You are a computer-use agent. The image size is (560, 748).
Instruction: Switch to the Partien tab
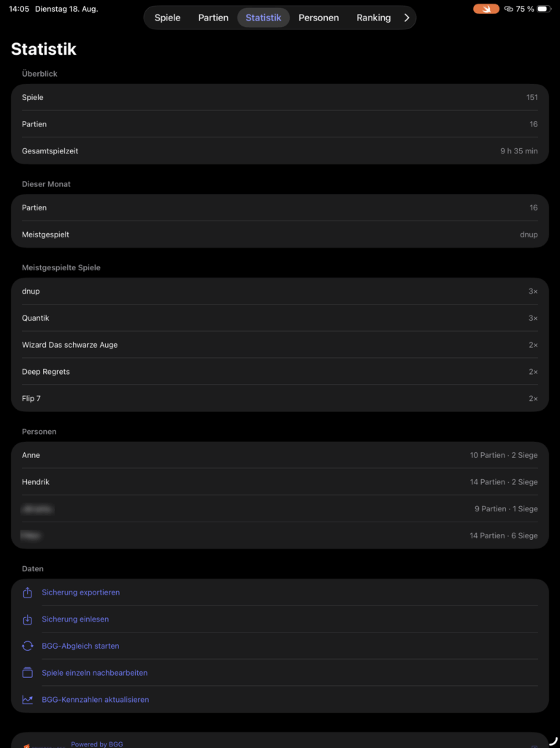point(213,18)
